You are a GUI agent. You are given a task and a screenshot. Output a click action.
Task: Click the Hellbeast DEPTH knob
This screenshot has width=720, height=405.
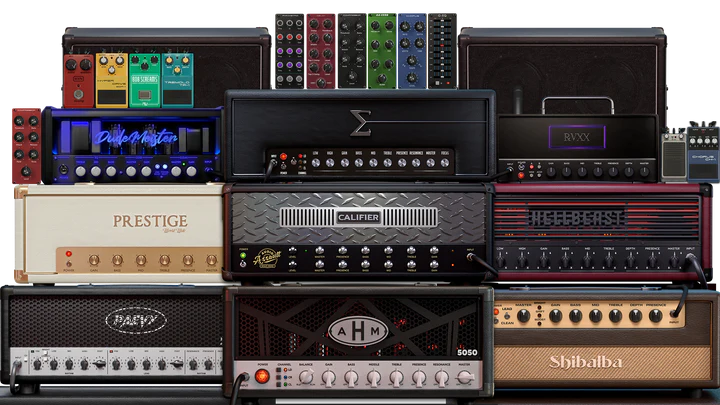pyautogui.click(x=630, y=260)
